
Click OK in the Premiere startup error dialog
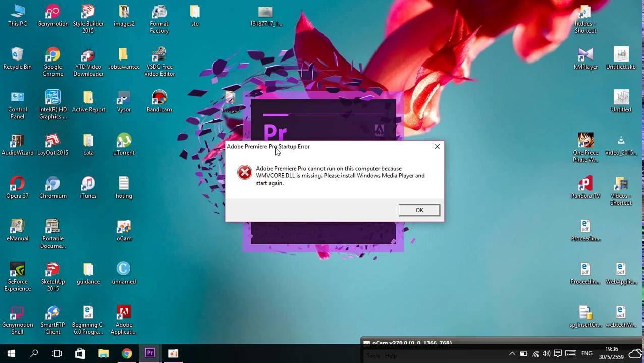click(x=419, y=210)
